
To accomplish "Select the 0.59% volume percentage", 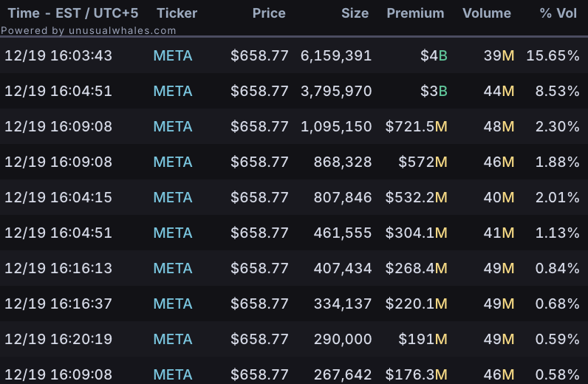I will 557,339.
